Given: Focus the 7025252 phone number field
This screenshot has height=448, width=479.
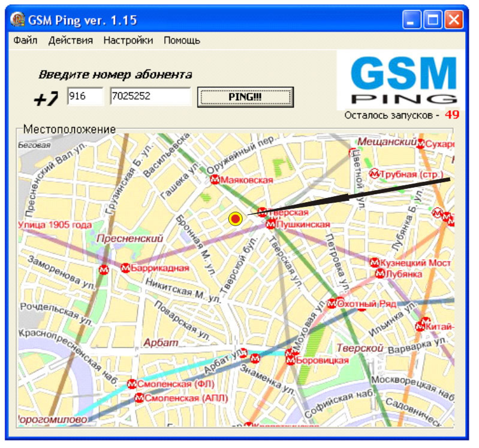Looking at the screenshot, I should pyautogui.click(x=150, y=97).
